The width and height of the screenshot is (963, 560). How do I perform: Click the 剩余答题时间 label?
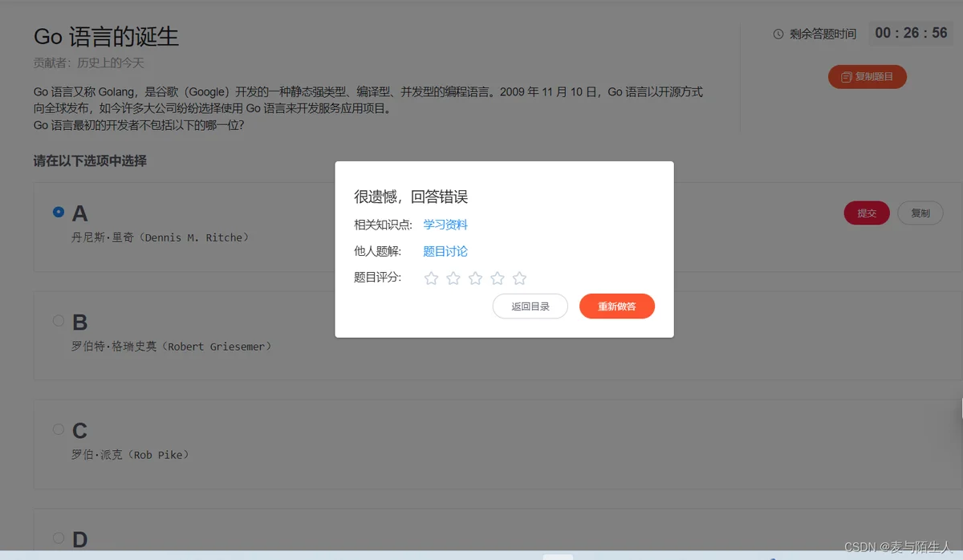(823, 34)
